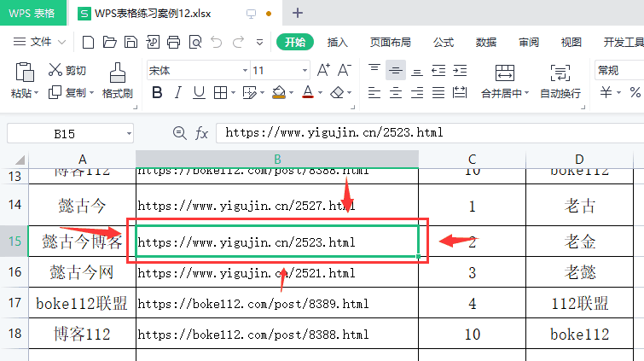Toggle automatic text wrap

pyautogui.click(x=560, y=81)
